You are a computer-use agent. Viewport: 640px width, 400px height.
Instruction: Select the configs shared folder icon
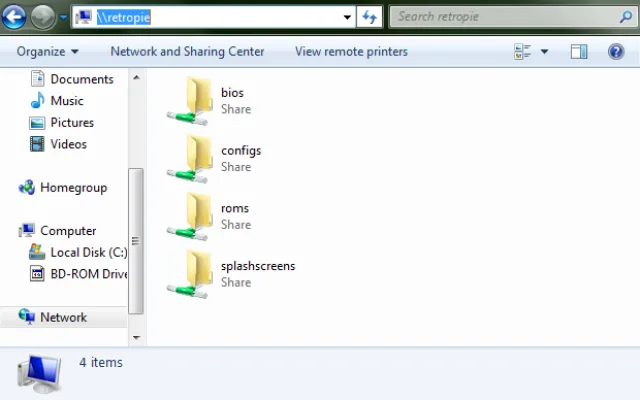[190, 158]
